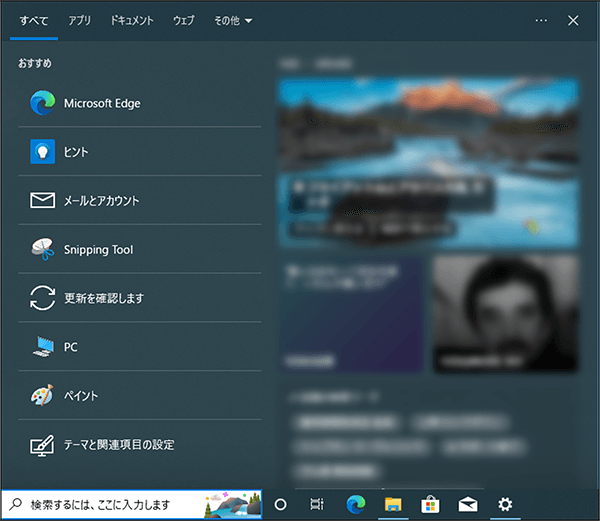Click the search highlight illustration in the search box

(233, 505)
